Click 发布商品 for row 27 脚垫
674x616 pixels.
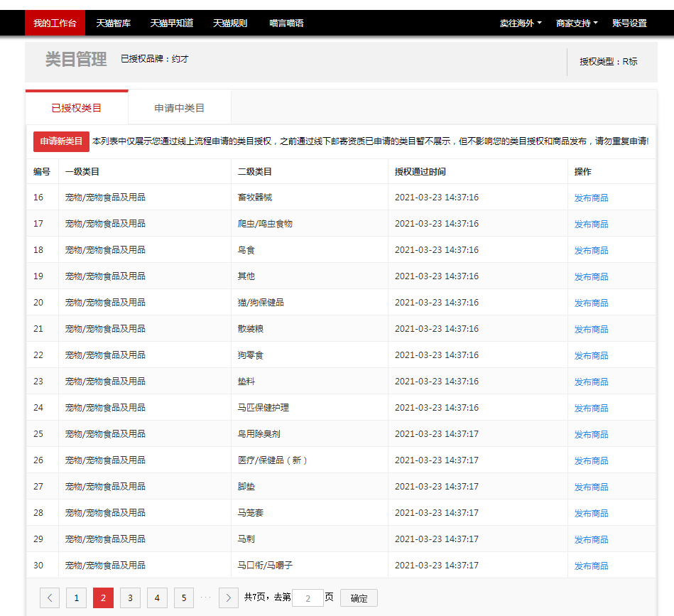click(x=592, y=487)
